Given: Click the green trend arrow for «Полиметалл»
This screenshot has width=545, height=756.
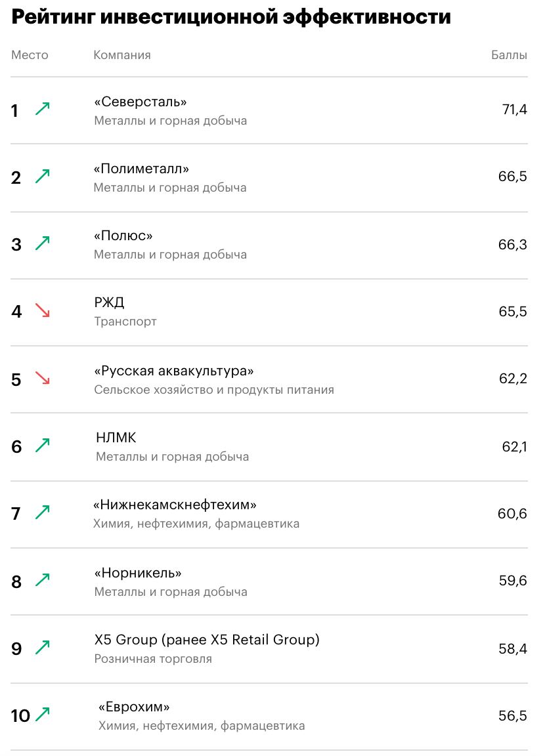Looking at the screenshot, I should click(43, 176).
